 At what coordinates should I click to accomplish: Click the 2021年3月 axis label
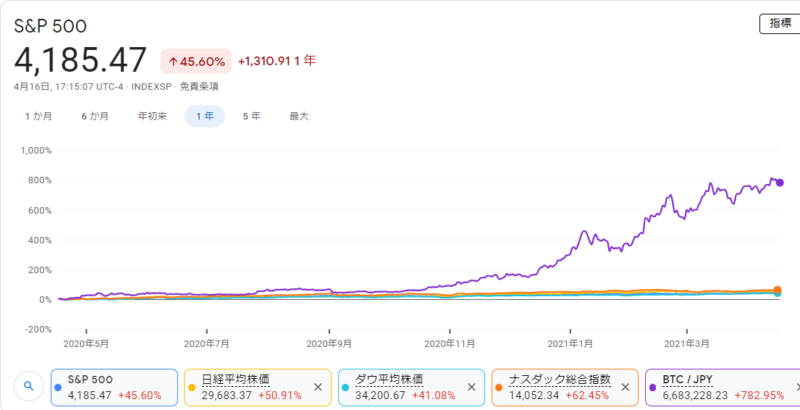687,344
